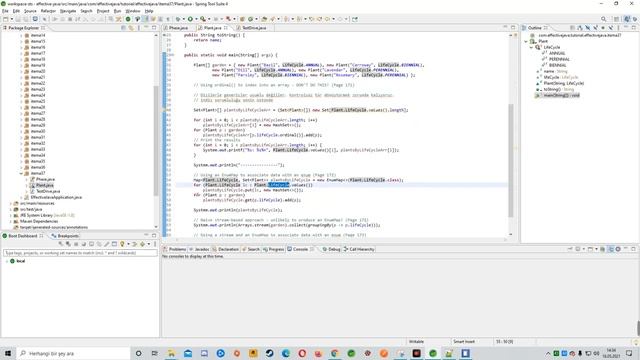Select PERENNIAL in the Outline
The width and height of the screenshot is (640, 360).
[x=559, y=59]
